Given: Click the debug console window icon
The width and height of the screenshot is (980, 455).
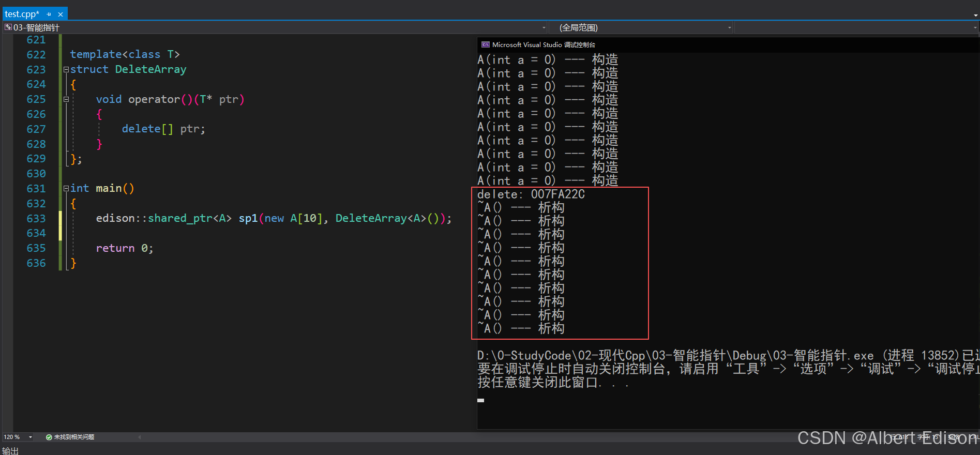Looking at the screenshot, I should (x=485, y=45).
